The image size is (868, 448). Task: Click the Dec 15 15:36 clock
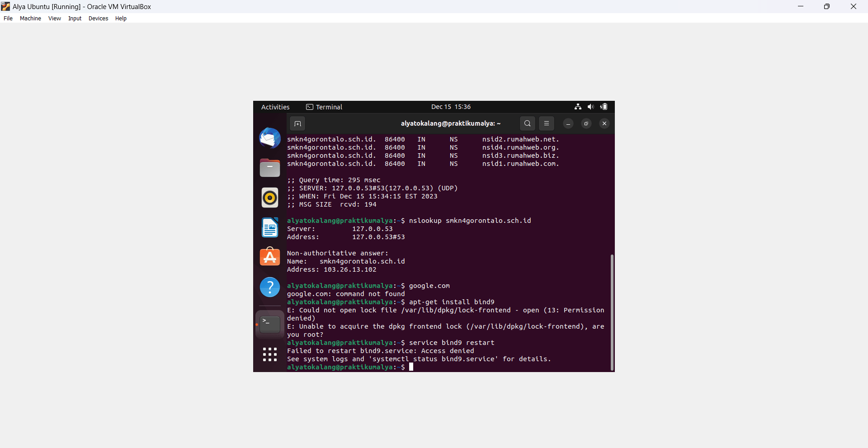click(451, 107)
